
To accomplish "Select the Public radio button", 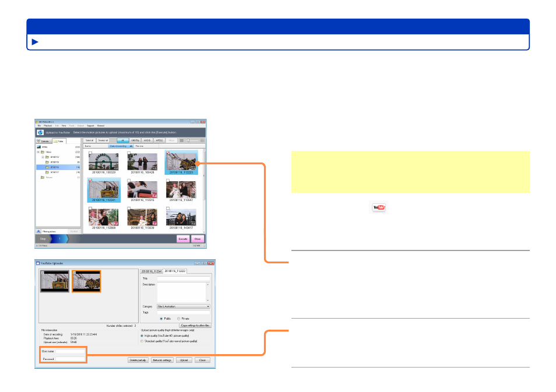I will pyautogui.click(x=161, y=319).
